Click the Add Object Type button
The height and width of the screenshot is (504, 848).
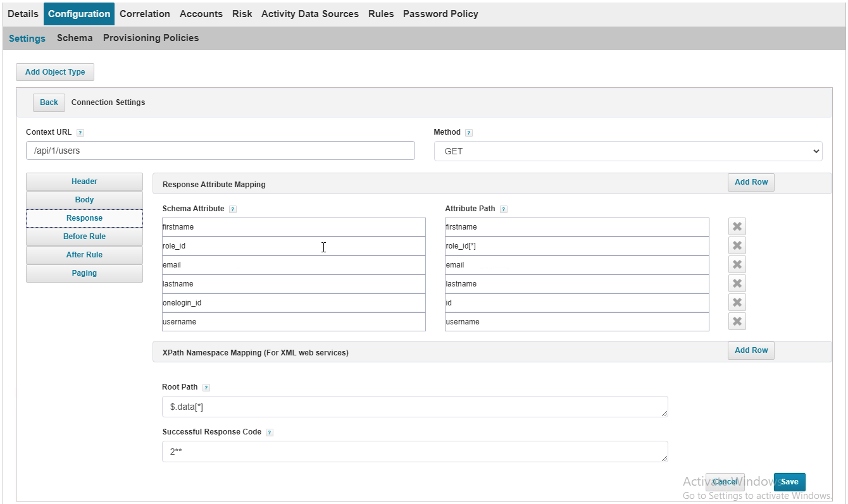tap(55, 72)
